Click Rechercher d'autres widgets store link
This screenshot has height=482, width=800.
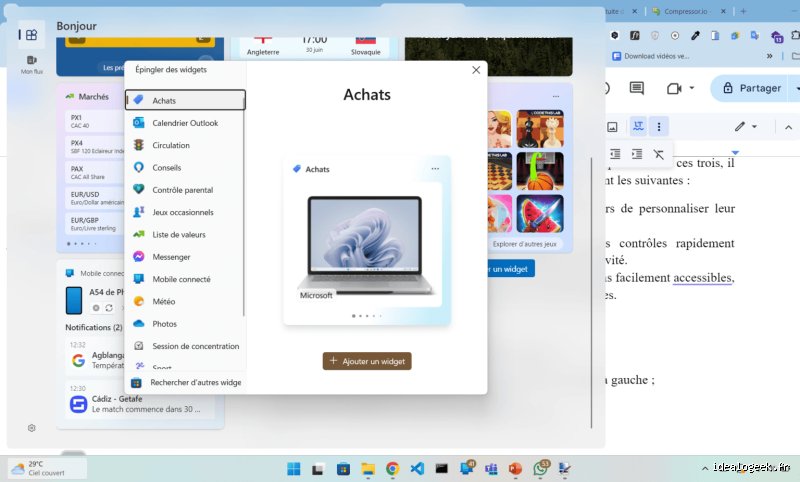pyautogui.click(x=186, y=383)
